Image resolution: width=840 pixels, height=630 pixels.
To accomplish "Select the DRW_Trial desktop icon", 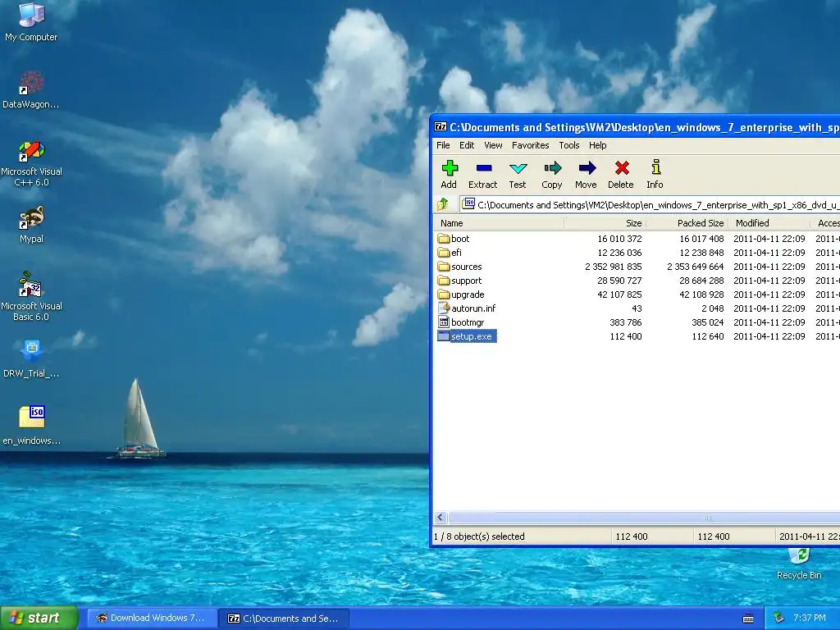I will [31, 359].
